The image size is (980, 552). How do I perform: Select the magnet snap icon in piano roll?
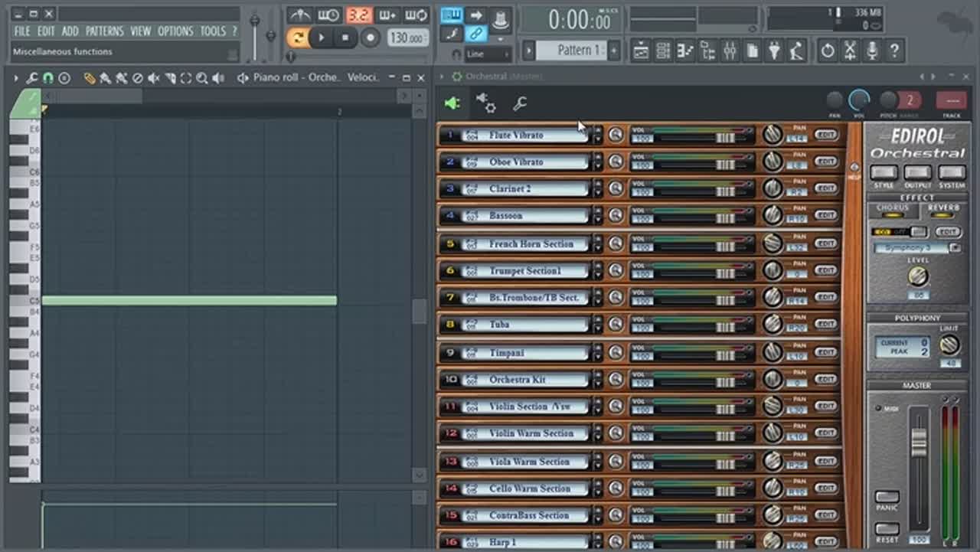click(47, 78)
